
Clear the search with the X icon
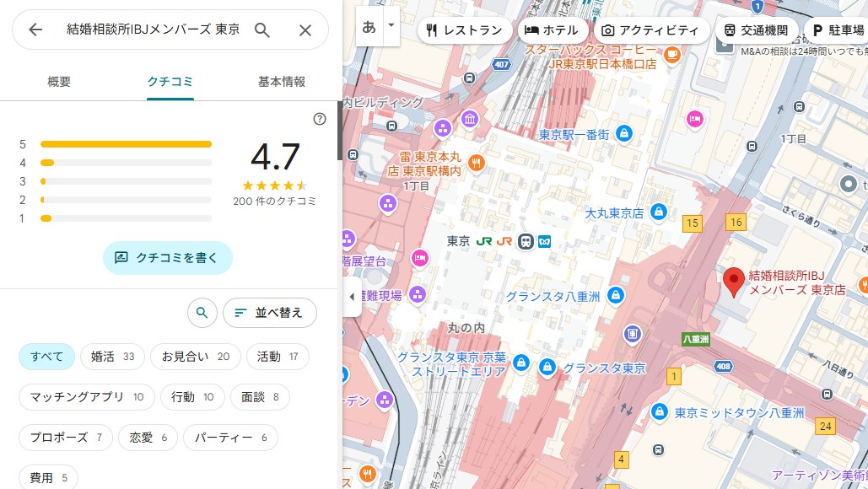click(305, 30)
